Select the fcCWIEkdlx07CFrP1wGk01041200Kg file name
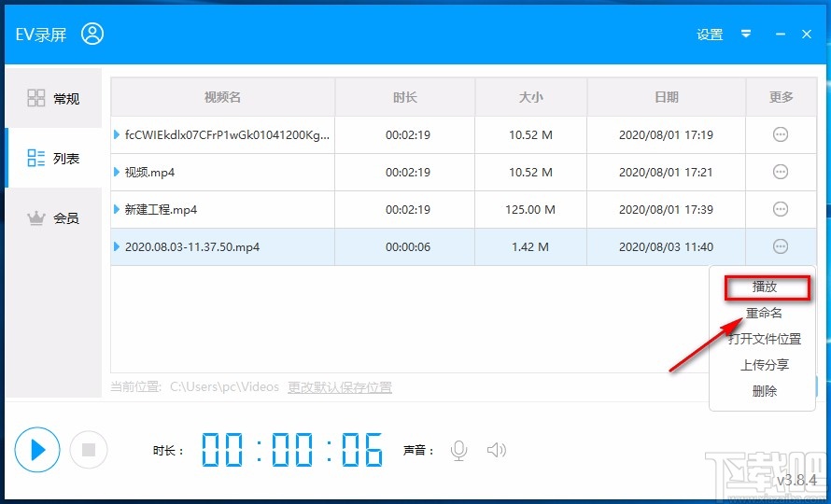 click(x=227, y=134)
